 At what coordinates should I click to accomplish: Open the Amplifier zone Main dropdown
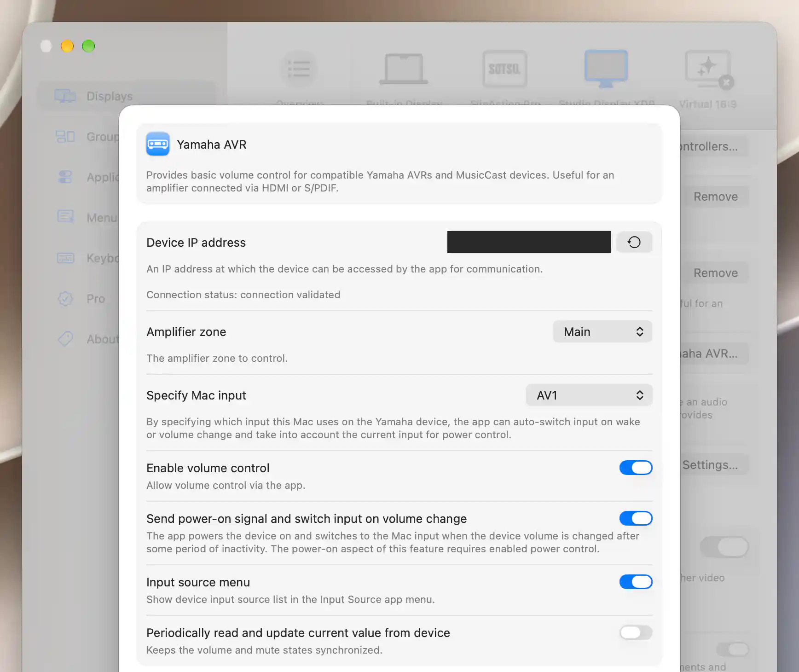click(602, 331)
